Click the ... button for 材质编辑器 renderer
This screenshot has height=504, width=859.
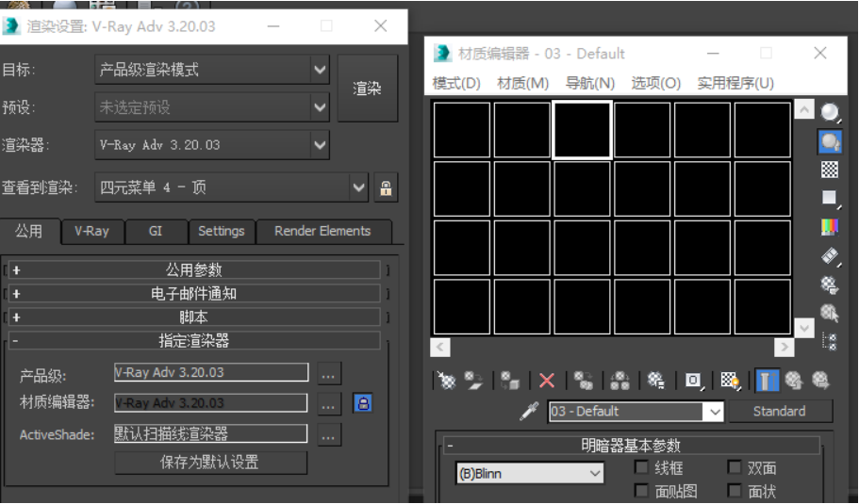[329, 404]
